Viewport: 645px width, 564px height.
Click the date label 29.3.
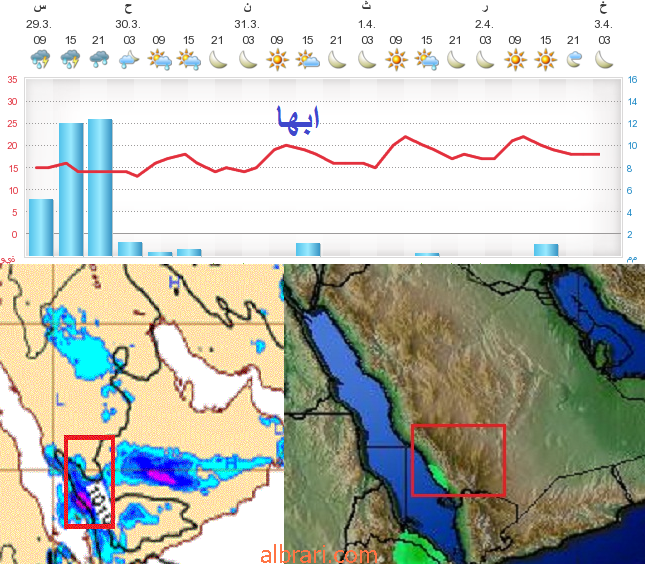pos(39,24)
